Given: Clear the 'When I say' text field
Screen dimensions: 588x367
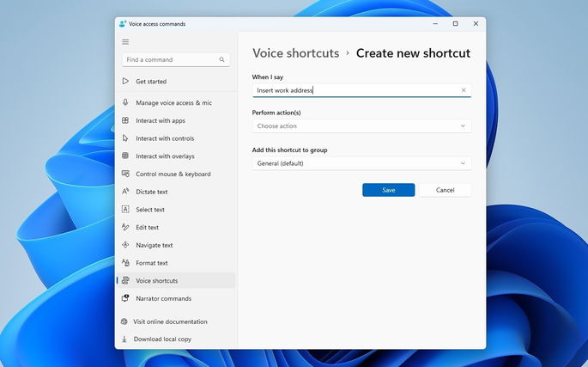Looking at the screenshot, I should (464, 90).
